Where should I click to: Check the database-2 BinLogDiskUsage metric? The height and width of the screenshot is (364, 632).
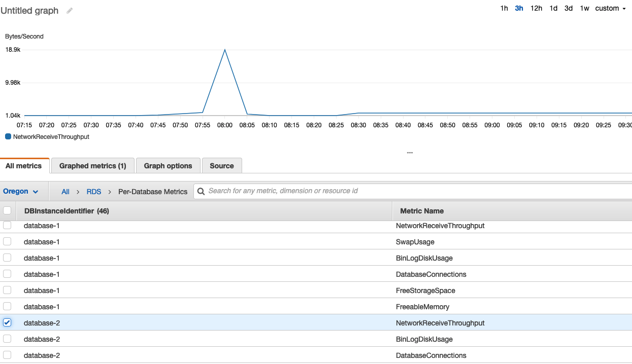[7, 339]
